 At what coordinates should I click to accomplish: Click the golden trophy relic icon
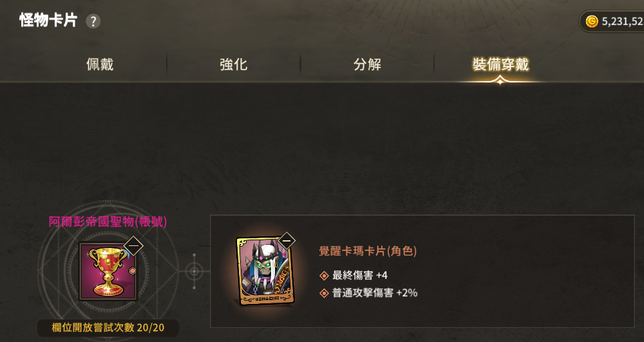[x=108, y=271]
